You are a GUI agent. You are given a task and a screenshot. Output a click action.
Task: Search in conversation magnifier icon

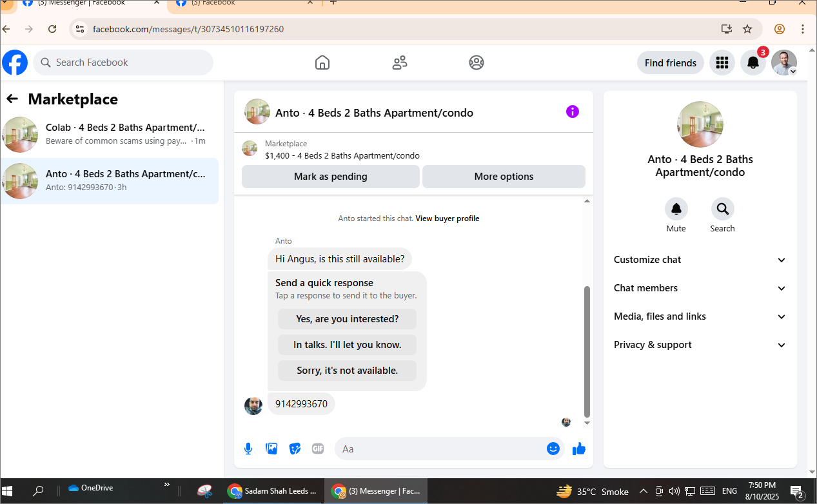tap(723, 209)
